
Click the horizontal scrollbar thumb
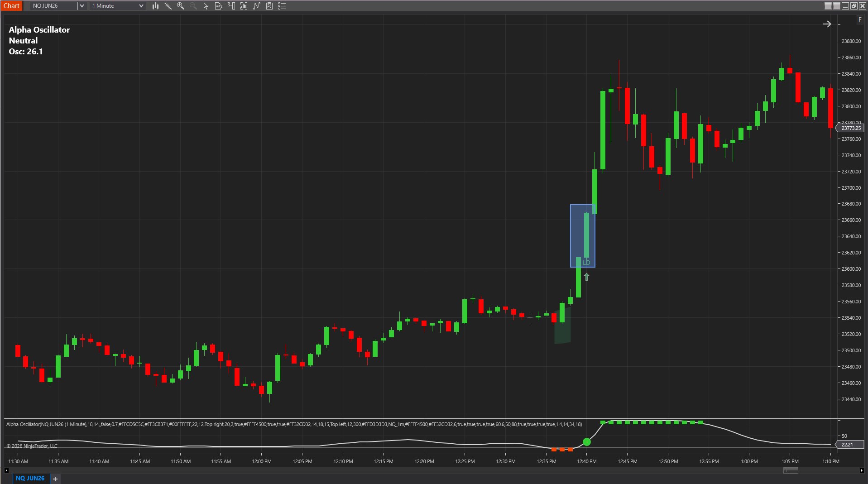791,470
